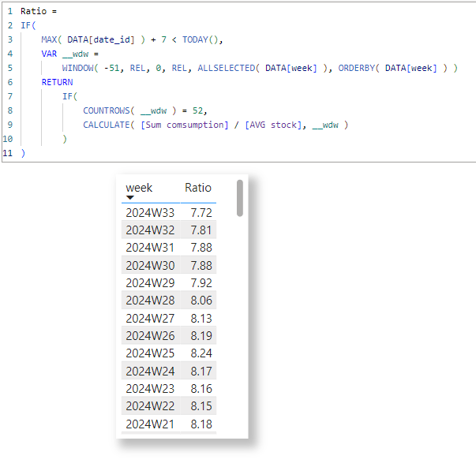Click the ratio value 7.72
476x467 pixels.
(201, 213)
